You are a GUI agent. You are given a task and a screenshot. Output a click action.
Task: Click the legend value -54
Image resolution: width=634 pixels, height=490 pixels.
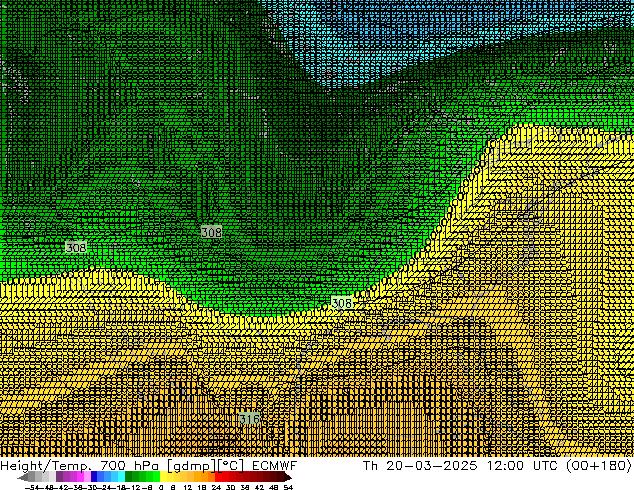[34, 487]
